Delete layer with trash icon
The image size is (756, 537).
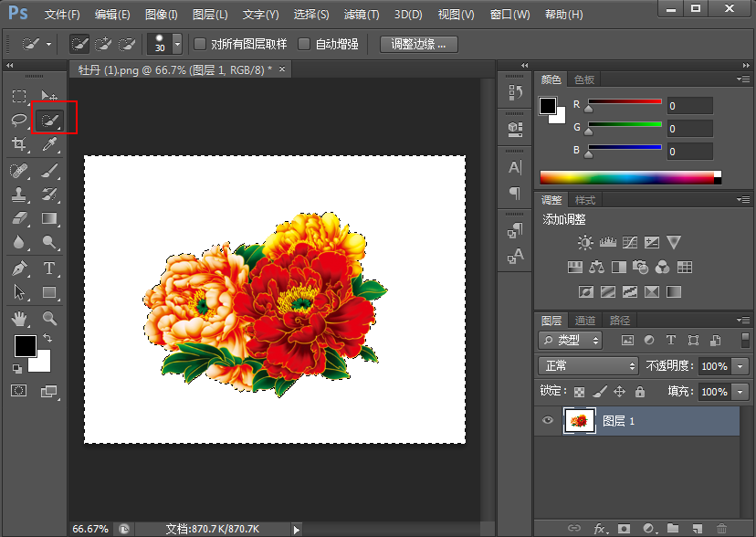(x=722, y=528)
